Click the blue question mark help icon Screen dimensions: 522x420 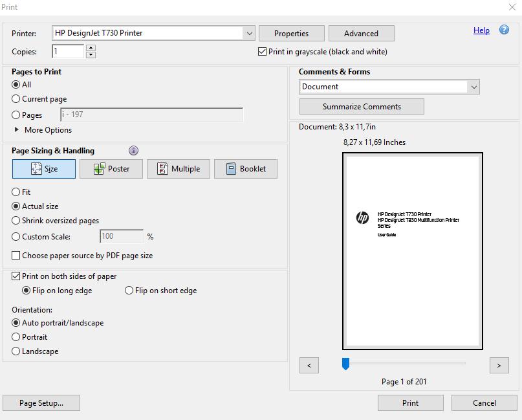click(504, 30)
